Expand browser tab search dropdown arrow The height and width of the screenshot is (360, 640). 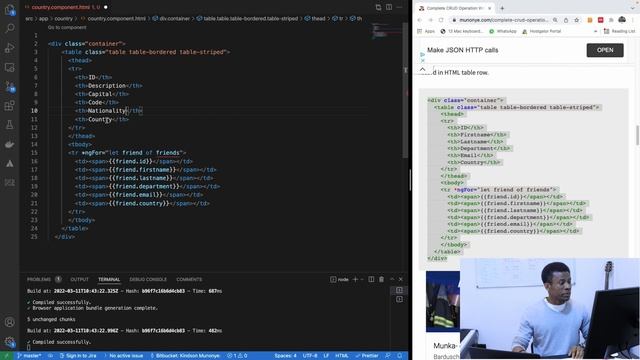click(633, 8)
